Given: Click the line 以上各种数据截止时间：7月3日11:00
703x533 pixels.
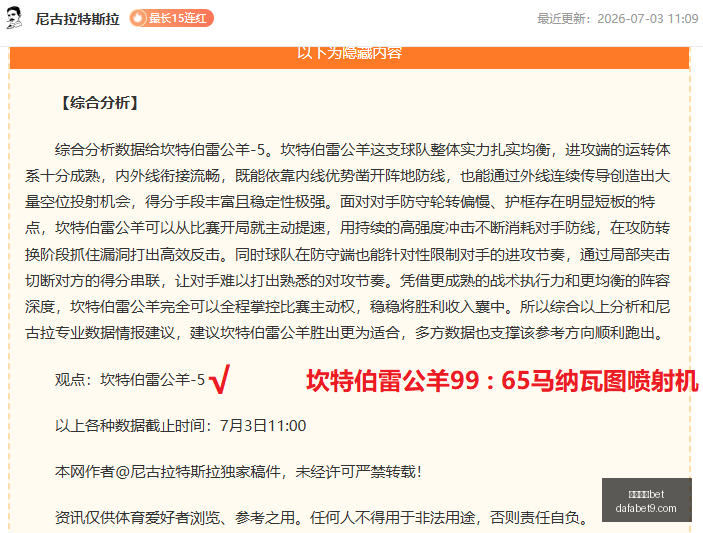Looking at the screenshot, I should point(181,425).
